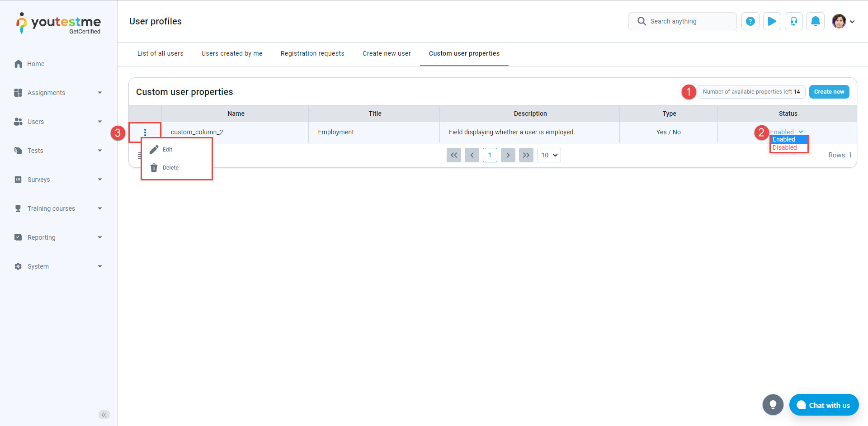Switch to the Registration requests tab
868x426 pixels.
tap(312, 53)
